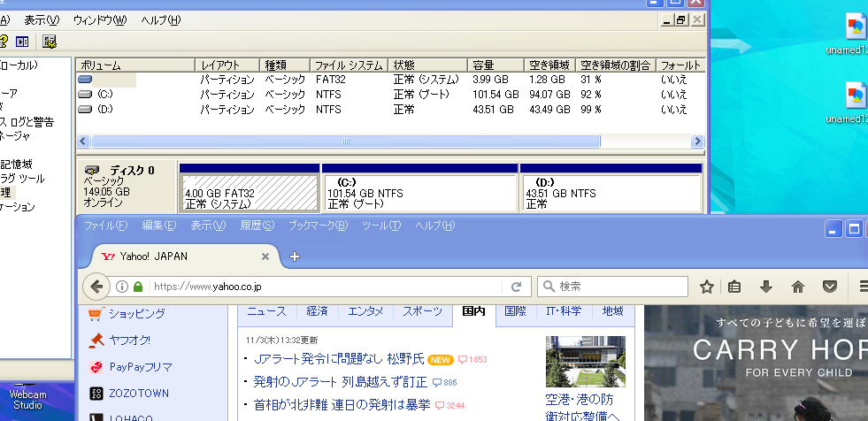
Task: Switch to IT・科学 news tab on Yahoo
Action: (564, 311)
